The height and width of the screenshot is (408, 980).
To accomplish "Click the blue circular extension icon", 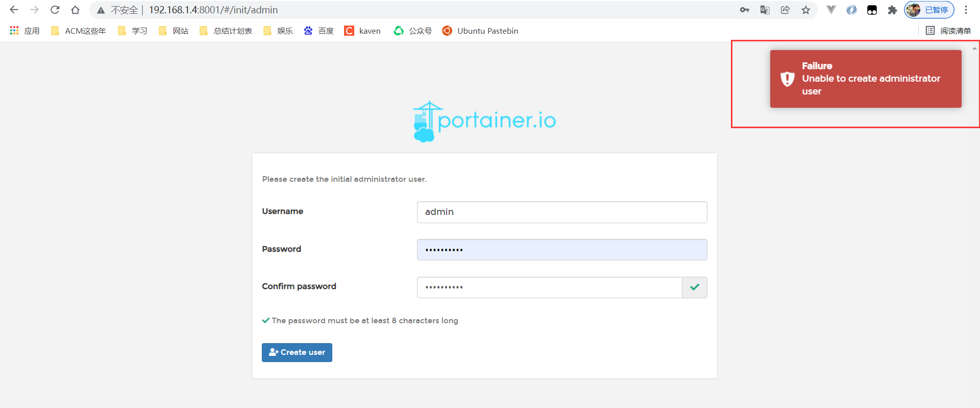I will coord(851,10).
